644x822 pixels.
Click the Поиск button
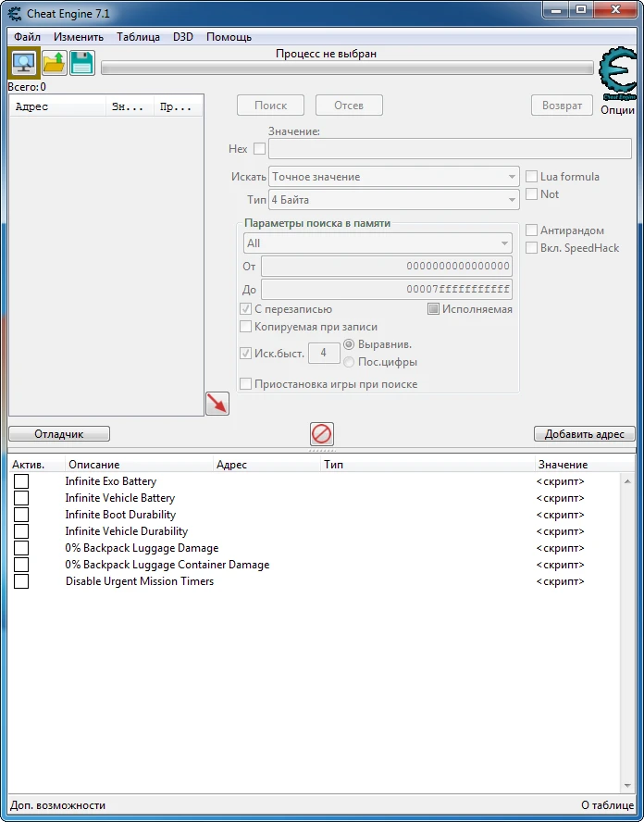pos(270,106)
